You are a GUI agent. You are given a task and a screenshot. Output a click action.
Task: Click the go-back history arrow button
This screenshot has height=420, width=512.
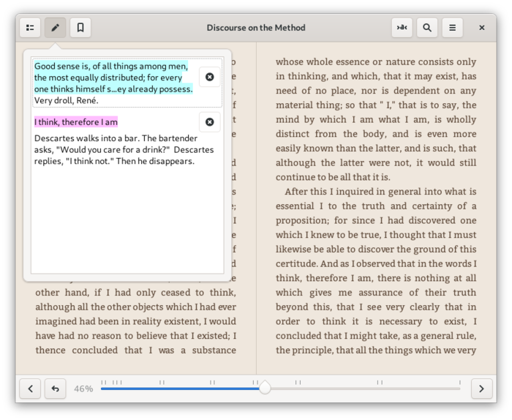55,389
